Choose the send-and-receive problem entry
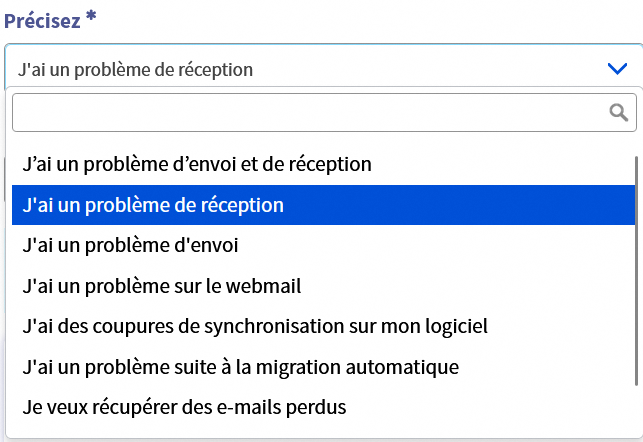 click(197, 163)
